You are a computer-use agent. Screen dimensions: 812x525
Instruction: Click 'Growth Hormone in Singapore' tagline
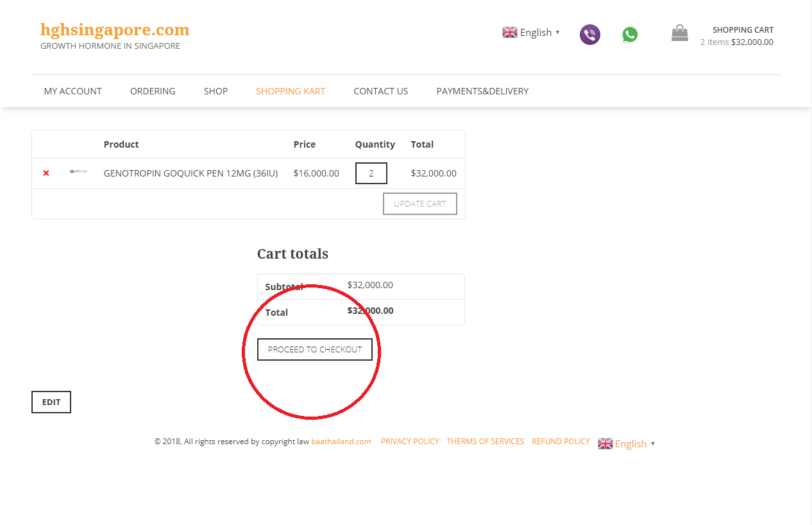pos(110,46)
